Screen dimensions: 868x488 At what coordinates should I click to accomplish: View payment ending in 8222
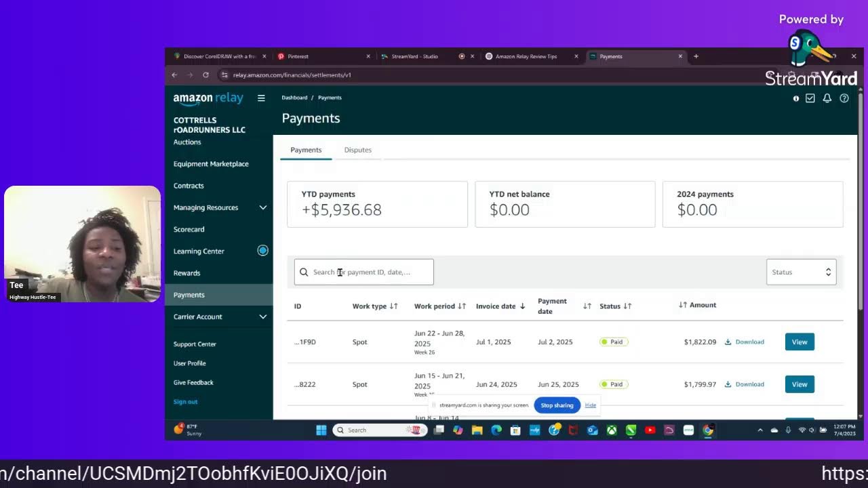point(800,384)
